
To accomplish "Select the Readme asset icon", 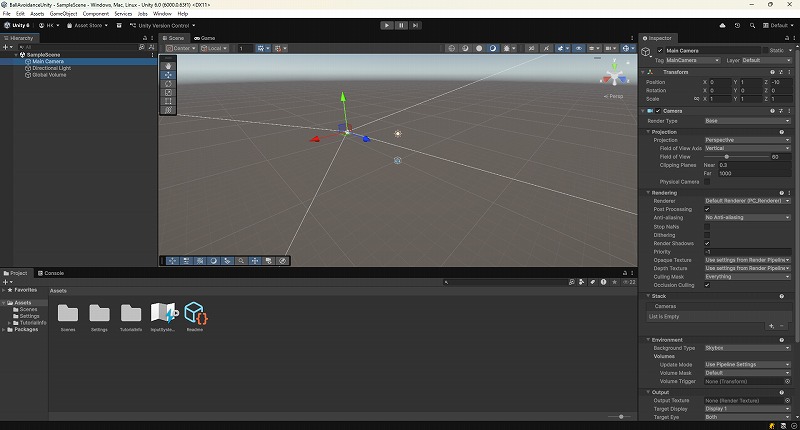I will 195,313.
